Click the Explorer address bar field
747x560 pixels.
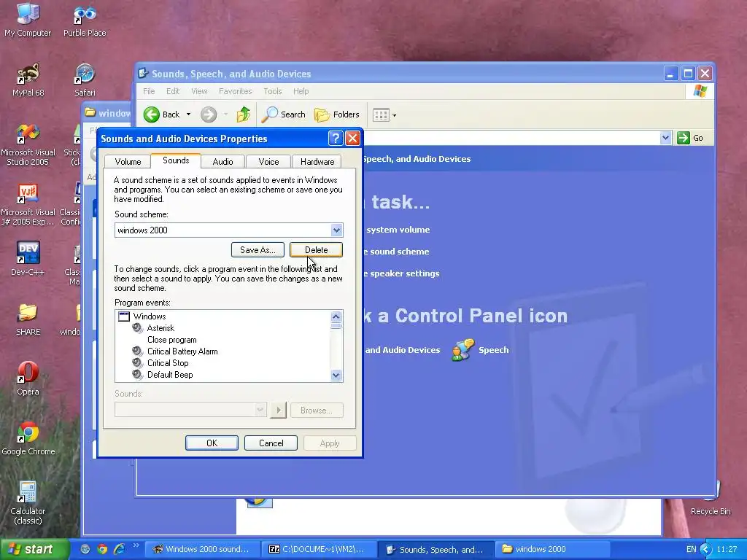(x=511, y=138)
